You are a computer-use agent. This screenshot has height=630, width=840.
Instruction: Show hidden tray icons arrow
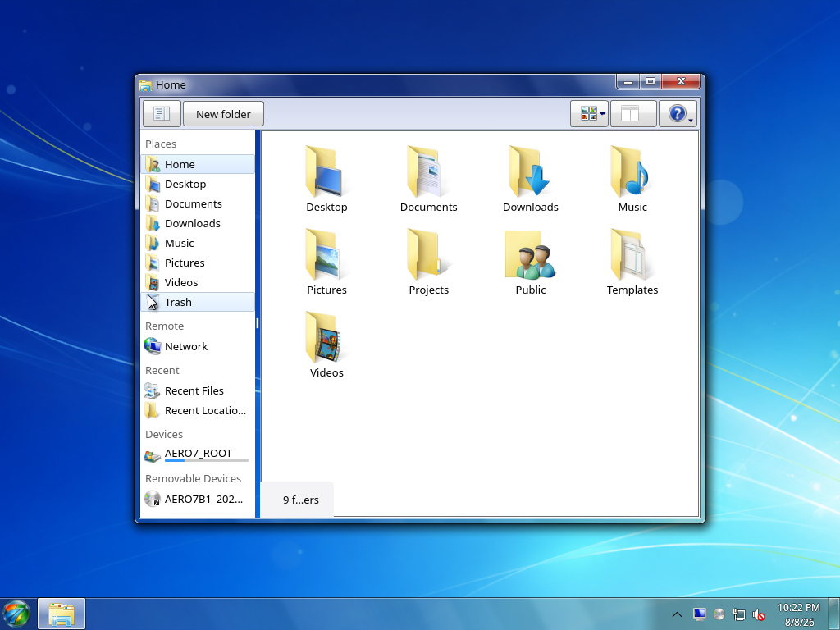coord(677,614)
